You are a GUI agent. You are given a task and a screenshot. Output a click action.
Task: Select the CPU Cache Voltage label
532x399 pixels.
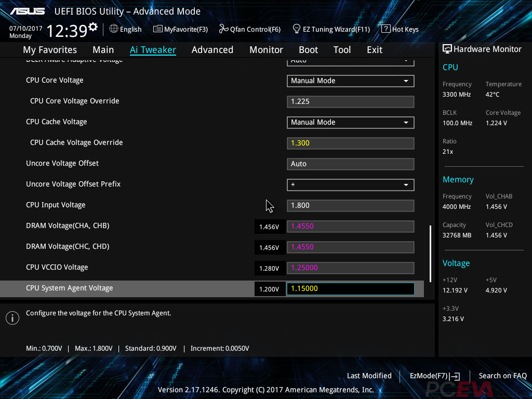(x=56, y=122)
